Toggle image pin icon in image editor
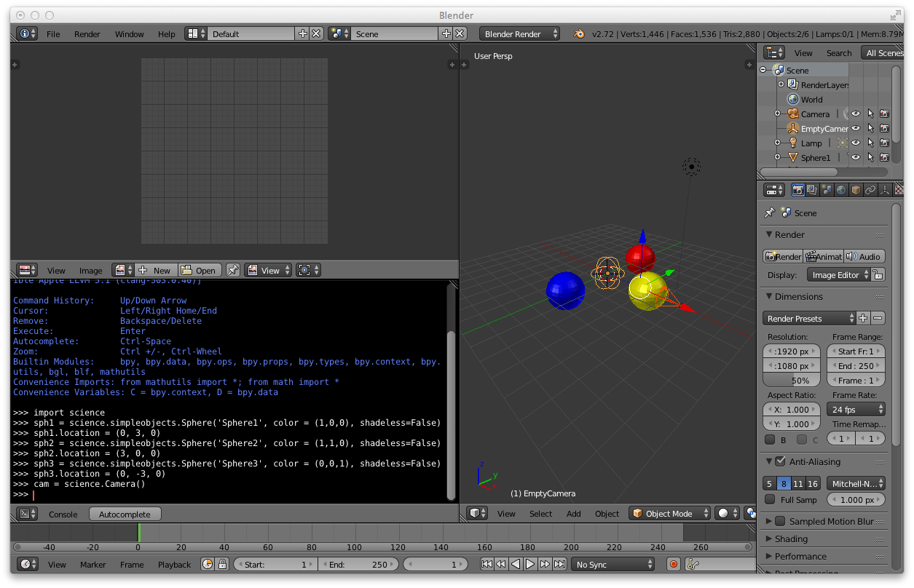 coord(233,270)
